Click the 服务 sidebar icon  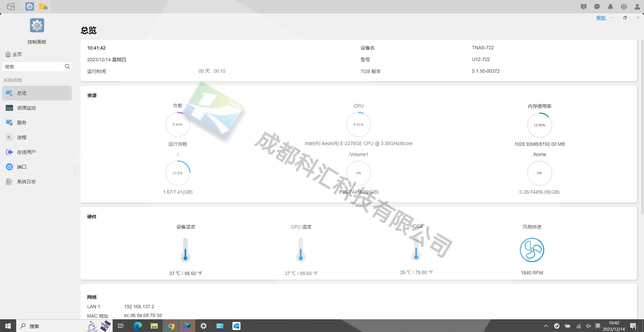click(9, 123)
